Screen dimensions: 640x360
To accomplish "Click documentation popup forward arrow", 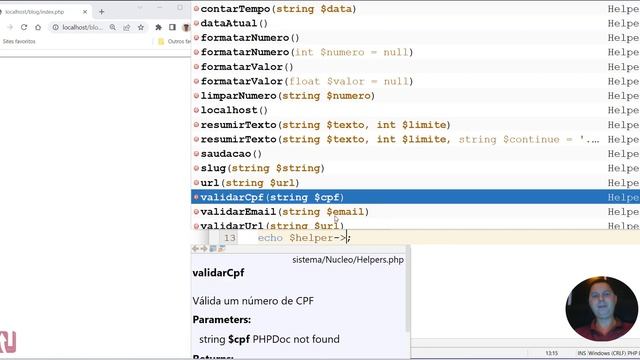I will pyautogui.click(x=204, y=249).
